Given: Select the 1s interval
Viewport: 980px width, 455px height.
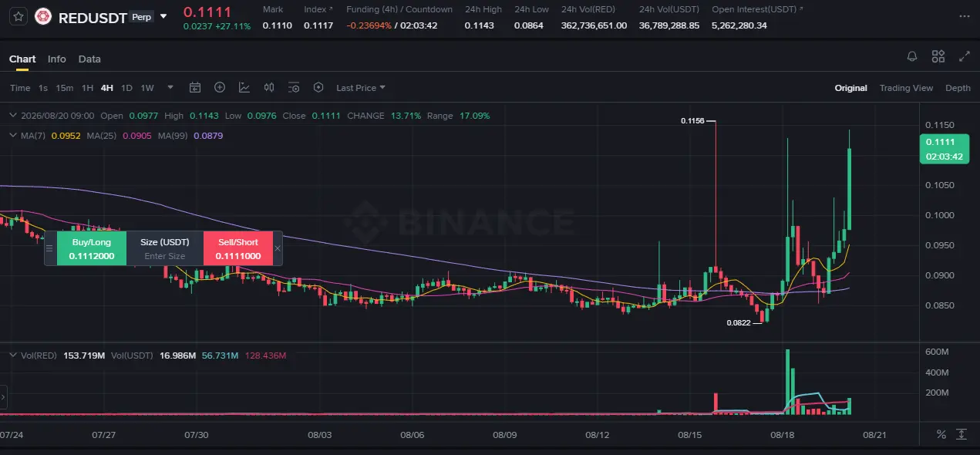Looking at the screenshot, I should [x=43, y=88].
